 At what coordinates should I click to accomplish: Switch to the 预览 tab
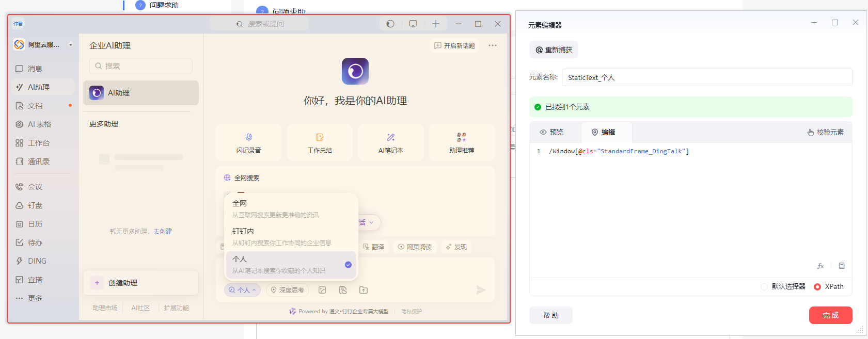[551, 132]
